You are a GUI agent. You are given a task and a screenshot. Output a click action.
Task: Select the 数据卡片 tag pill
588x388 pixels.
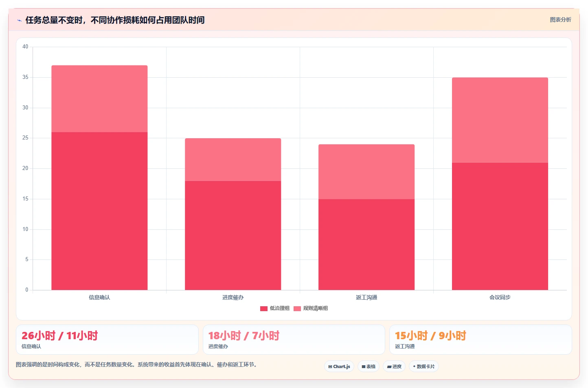point(424,366)
